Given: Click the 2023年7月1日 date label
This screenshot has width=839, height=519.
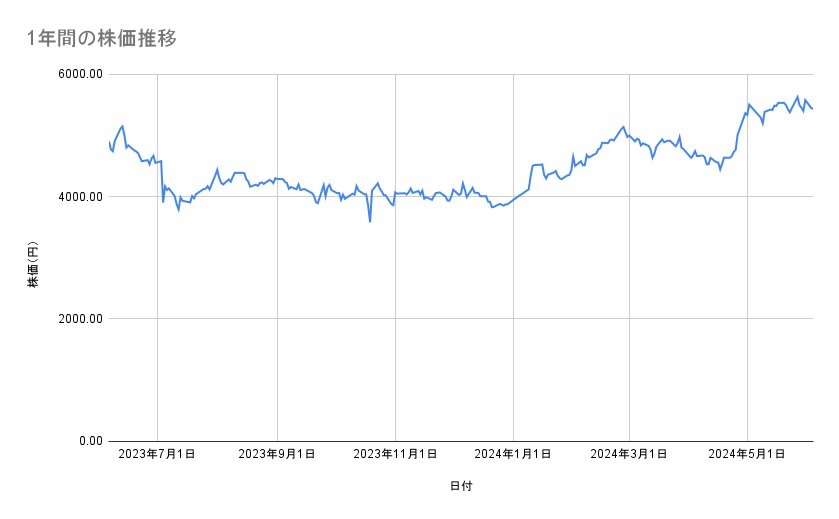Looking at the screenshot, I should tap(157, 455).
